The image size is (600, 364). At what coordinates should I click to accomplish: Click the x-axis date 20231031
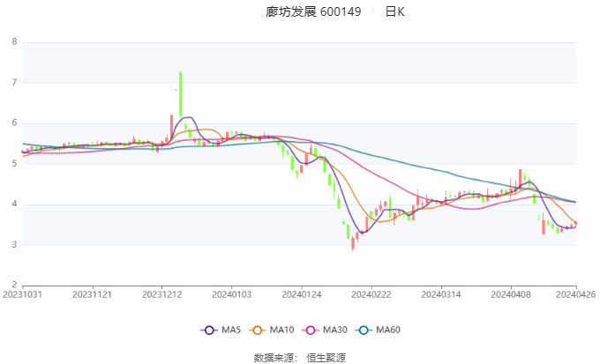click(x=22, y=294)
